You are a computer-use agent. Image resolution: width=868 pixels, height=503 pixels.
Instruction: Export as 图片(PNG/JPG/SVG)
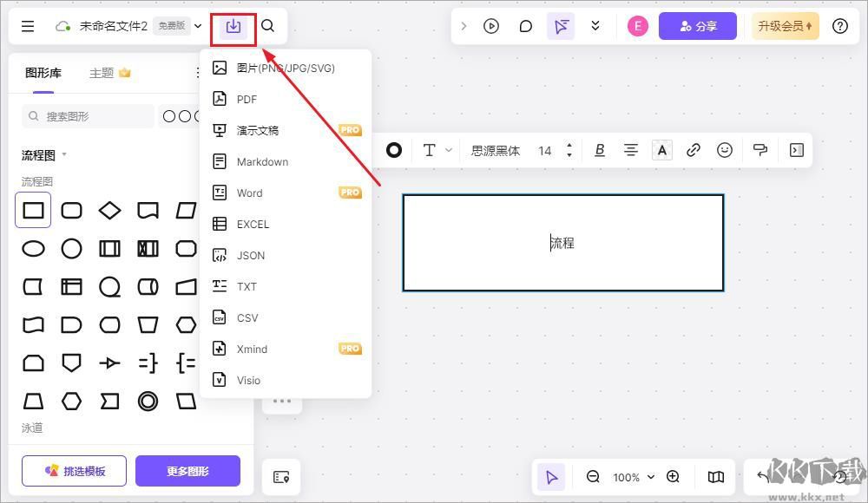point(286,68)
